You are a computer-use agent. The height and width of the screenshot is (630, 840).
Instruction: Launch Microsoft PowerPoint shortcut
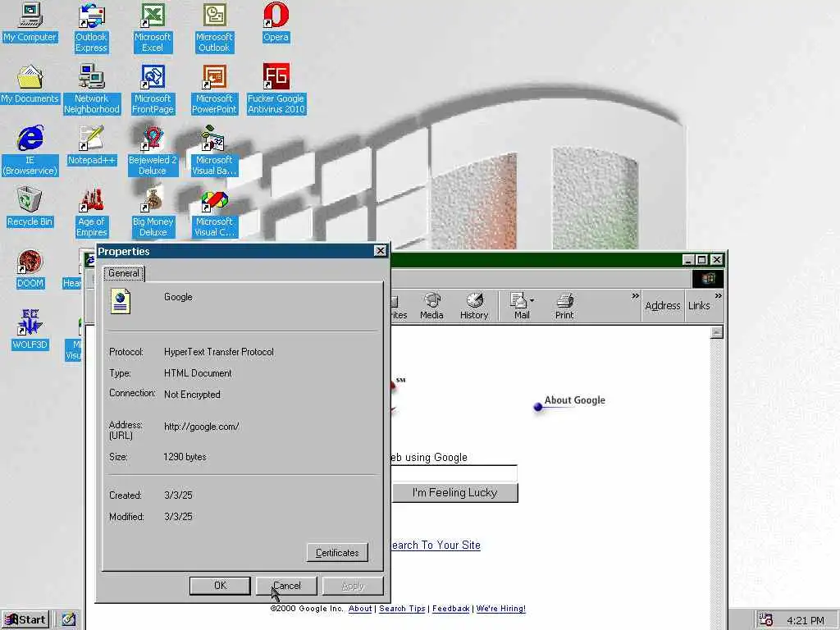tap(214, 89)
